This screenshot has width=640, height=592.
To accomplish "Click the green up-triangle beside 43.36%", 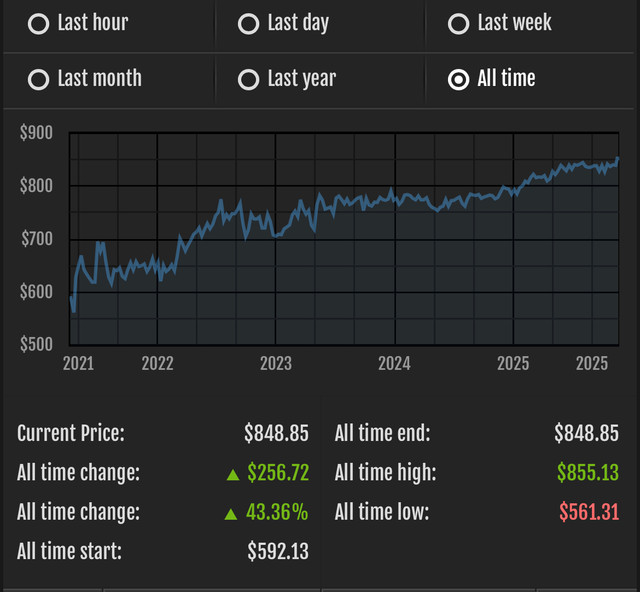I will click(231, 514).
